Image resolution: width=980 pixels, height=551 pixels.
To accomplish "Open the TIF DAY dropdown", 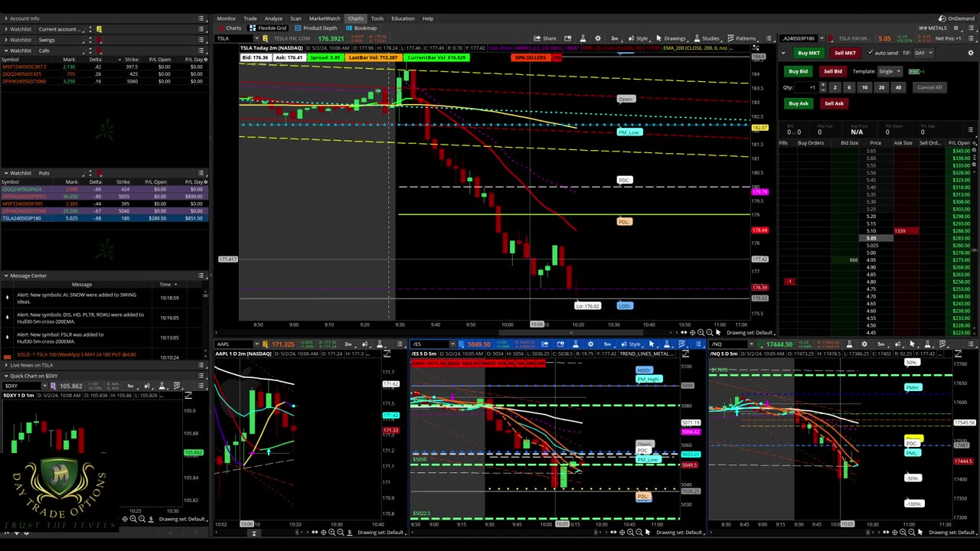I will tap(923, 53).
